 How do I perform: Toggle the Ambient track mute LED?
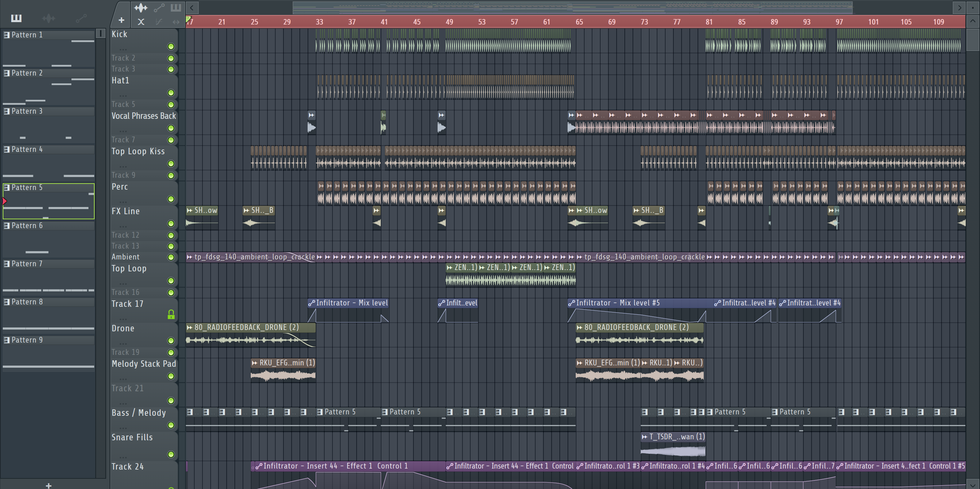[x=171, y=257]
